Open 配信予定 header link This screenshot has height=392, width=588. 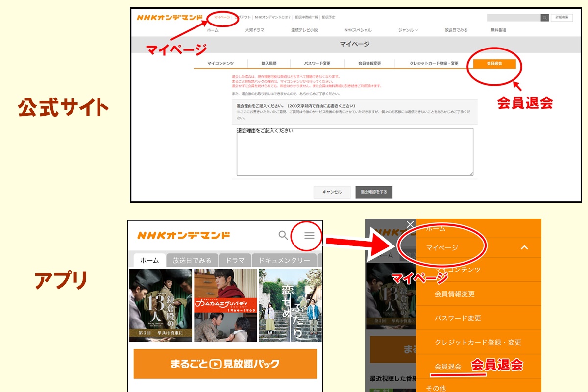[x=329, y=17]
